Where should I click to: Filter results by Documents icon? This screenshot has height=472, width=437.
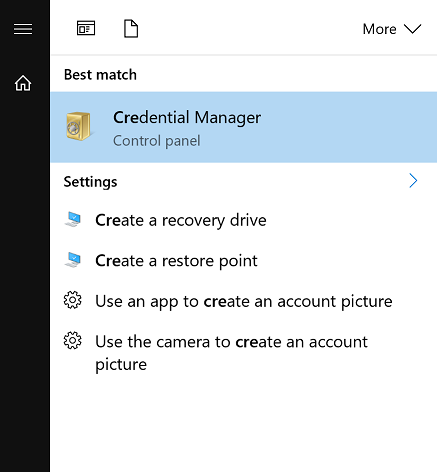click(x=131, y=29)
